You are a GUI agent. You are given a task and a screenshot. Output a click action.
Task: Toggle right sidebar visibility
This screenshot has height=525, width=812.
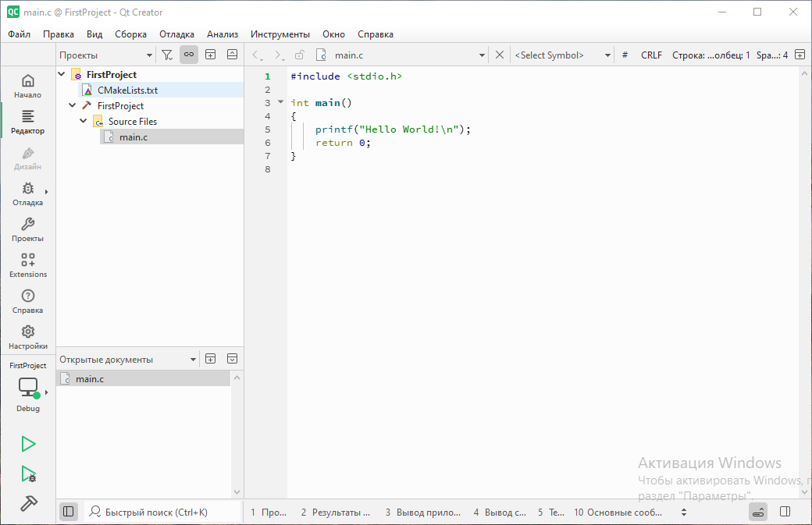785,512
